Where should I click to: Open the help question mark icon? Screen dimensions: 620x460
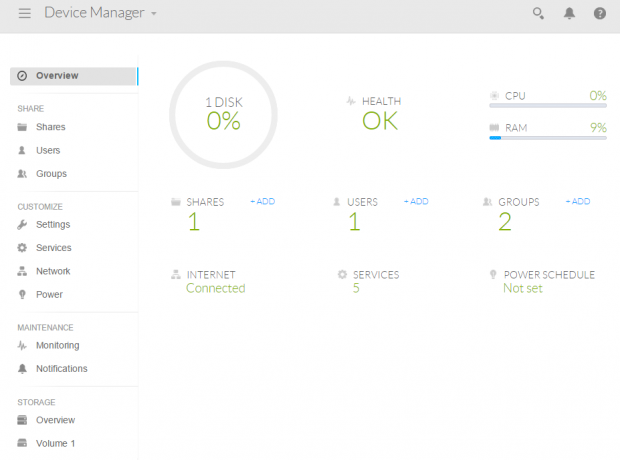pos(600,13)
